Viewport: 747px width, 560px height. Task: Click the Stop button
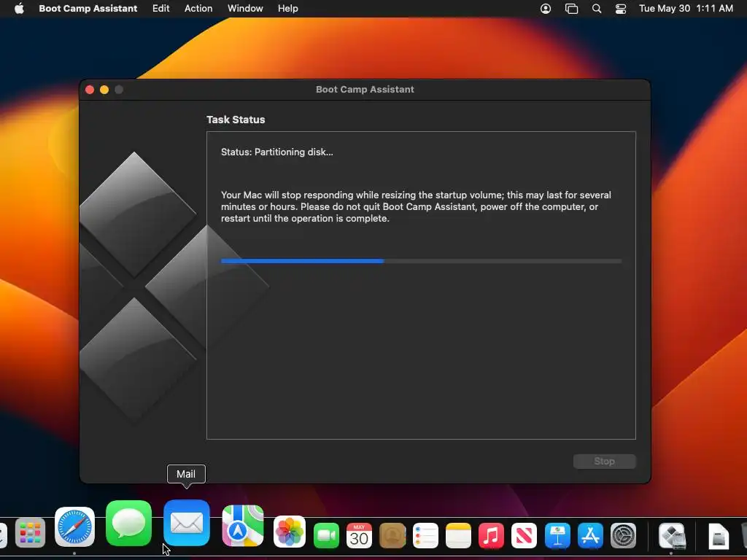click(604, 461)
